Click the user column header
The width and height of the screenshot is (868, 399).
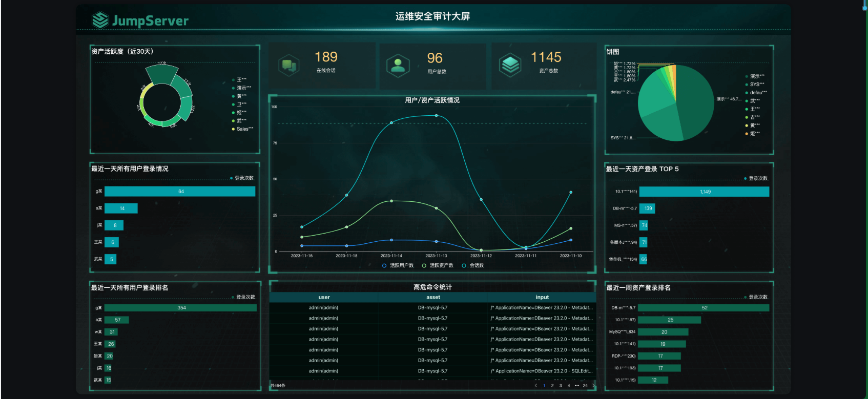tap(324, 297)
